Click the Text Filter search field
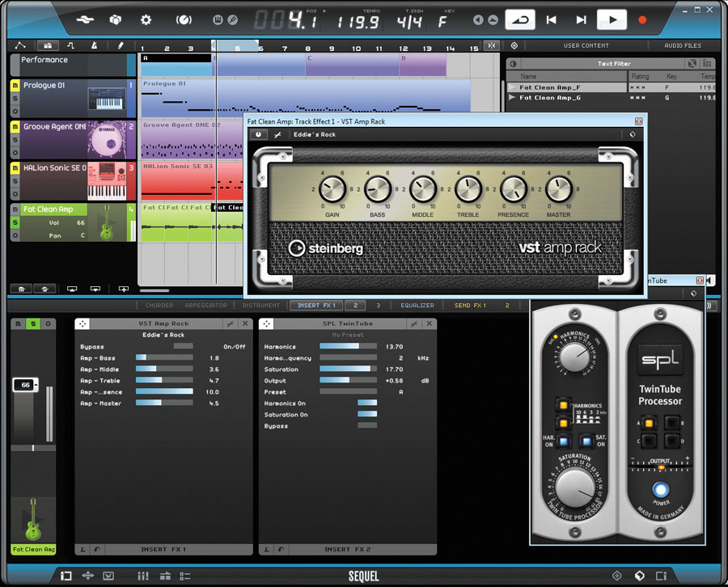This screenshot has height=587, width=728. (x=614, y=64)
